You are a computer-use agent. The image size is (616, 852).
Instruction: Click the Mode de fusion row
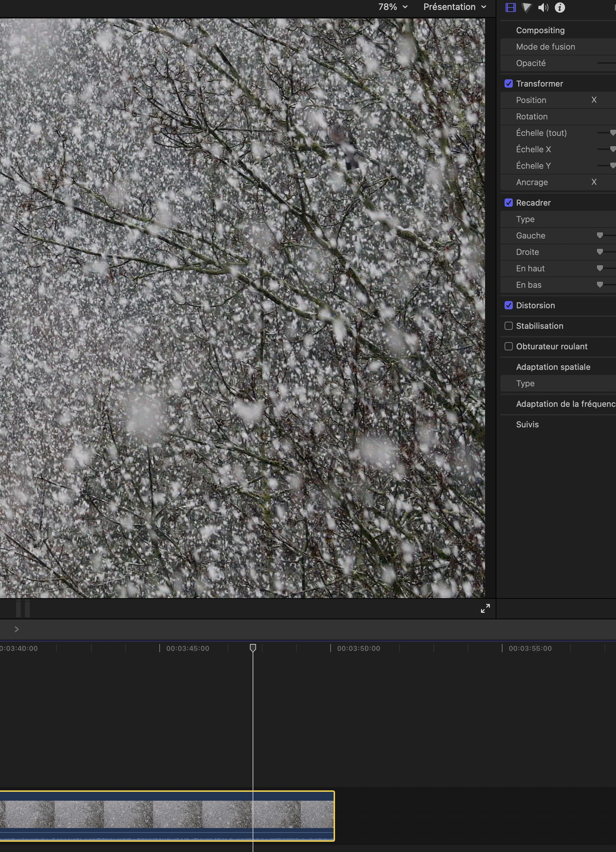point(546,47)
